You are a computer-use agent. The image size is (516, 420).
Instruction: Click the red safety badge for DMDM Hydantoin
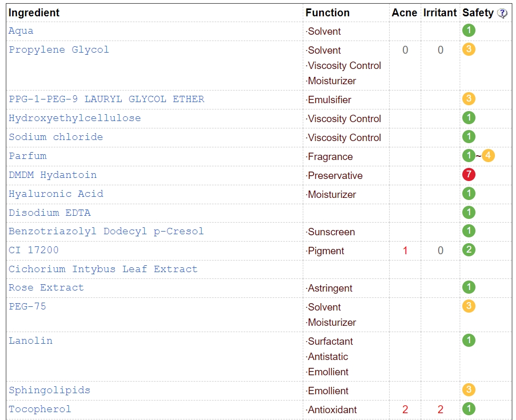[469, 174]
